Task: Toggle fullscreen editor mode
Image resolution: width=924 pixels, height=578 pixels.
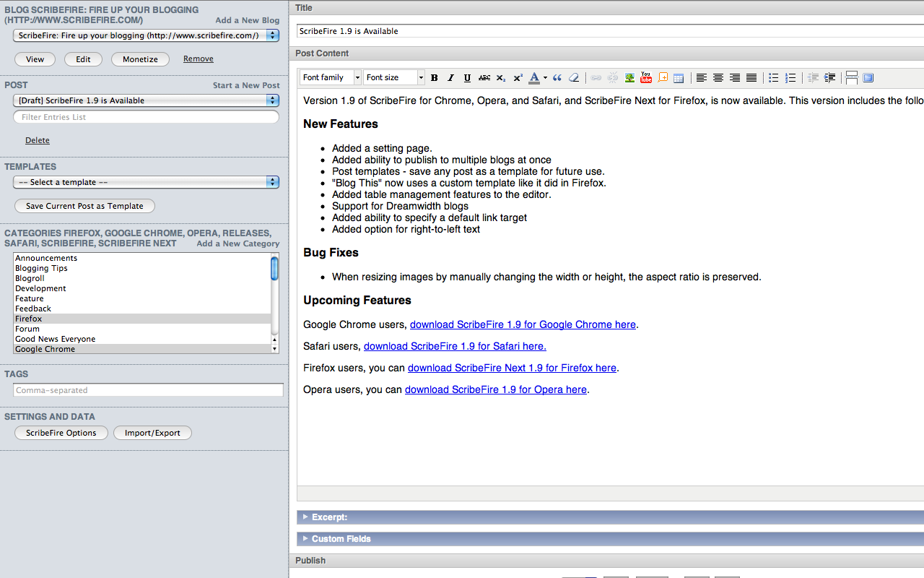Action: 868,78
